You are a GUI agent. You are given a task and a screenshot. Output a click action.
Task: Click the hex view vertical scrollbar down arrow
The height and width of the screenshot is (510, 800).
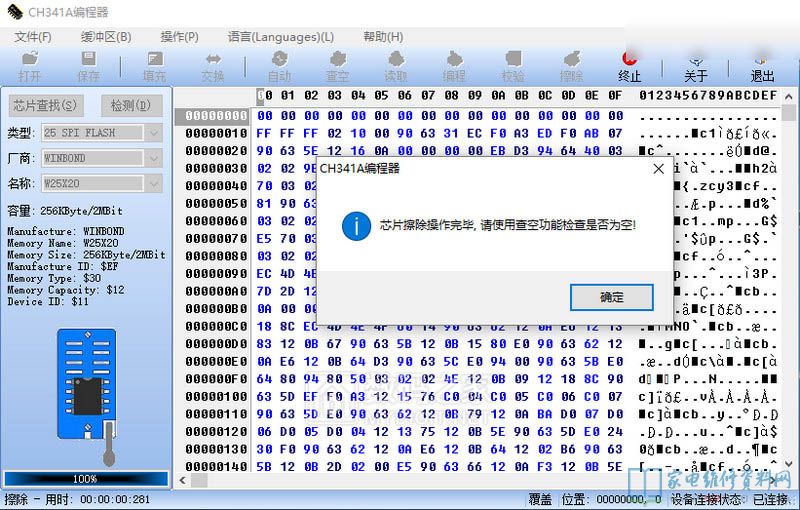click(x=788, y=465)
